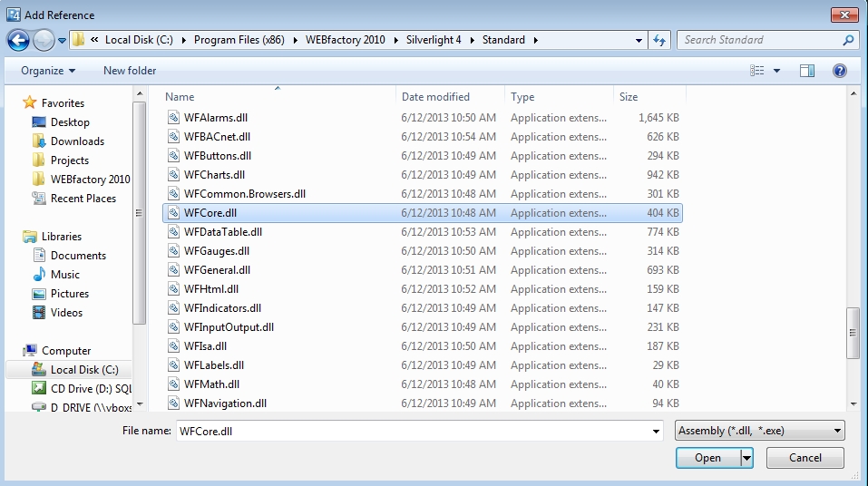The image size is (868, 486).
Task: Click WFCore.dll file icon
Action: click(x=174, y=212)
